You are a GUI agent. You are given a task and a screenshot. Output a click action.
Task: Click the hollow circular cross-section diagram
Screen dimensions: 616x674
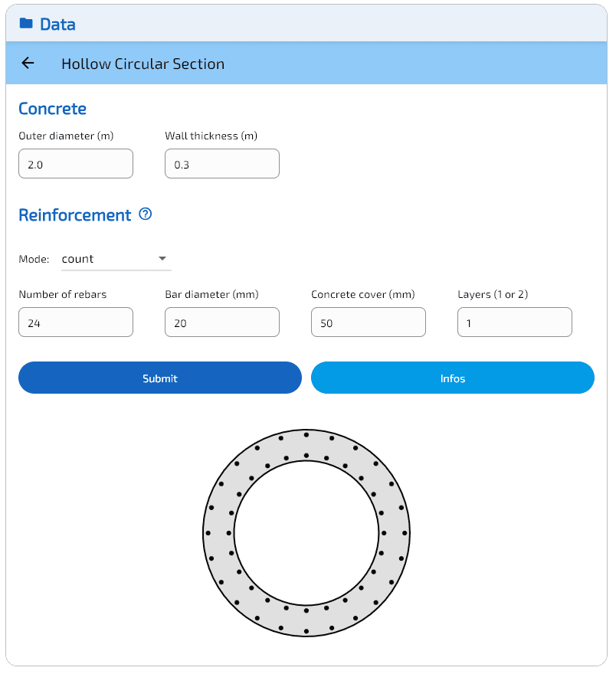tap(306, 532)
